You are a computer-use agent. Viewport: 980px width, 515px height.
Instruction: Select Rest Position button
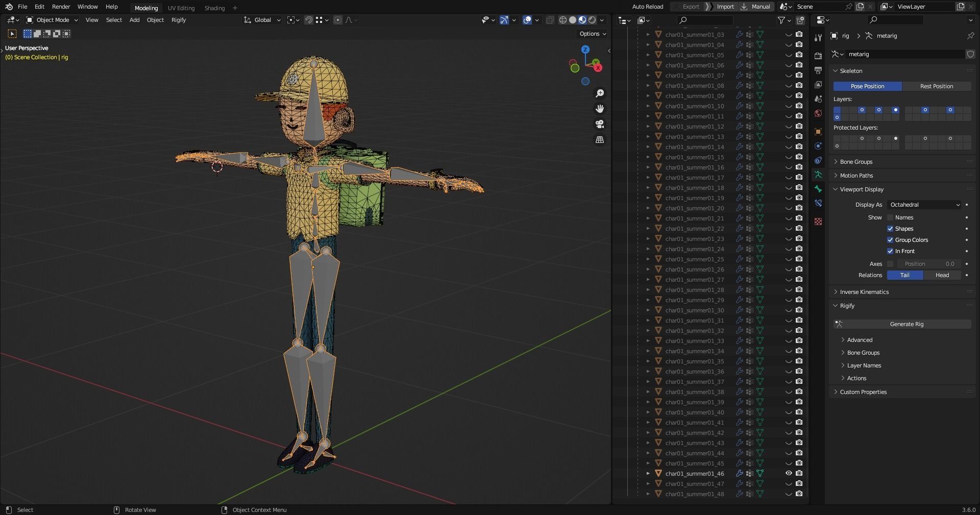[937, 86]
